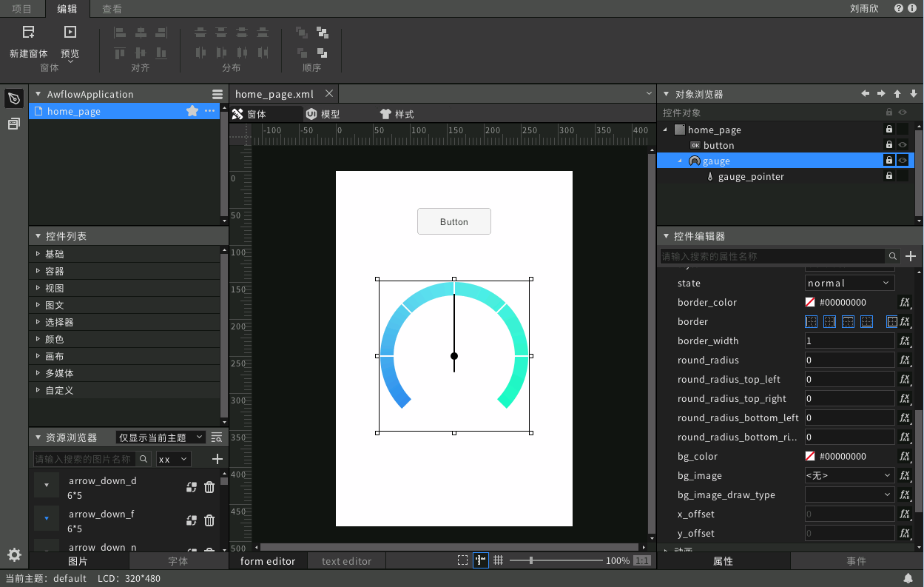Click the back arrow in 对象浏览器 header
Viewport: 924px width, 587px height.
[x=865, y=93]
